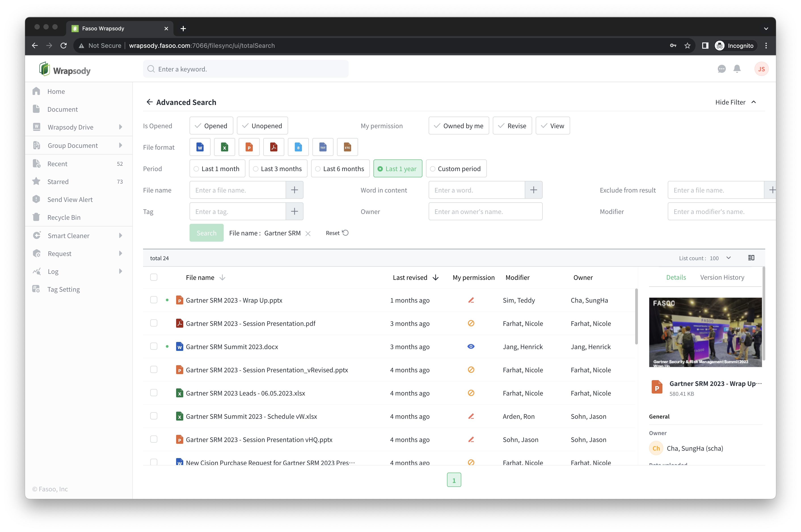Filter by PDF file format icon
The height and width of the screenshot is (532, 801).
274,147
